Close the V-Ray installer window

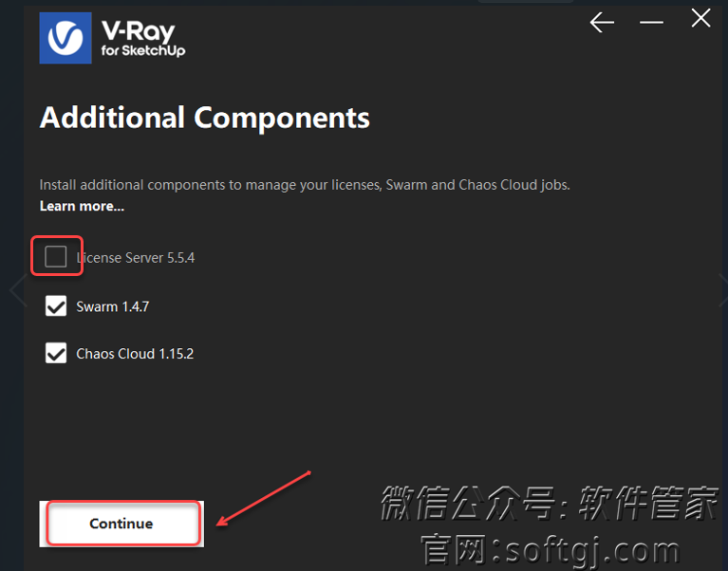click(x=700, y=18)
